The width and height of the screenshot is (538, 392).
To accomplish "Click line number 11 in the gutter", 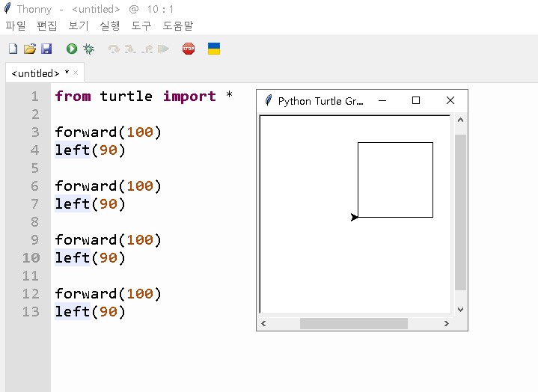I will tap(31, 276).
